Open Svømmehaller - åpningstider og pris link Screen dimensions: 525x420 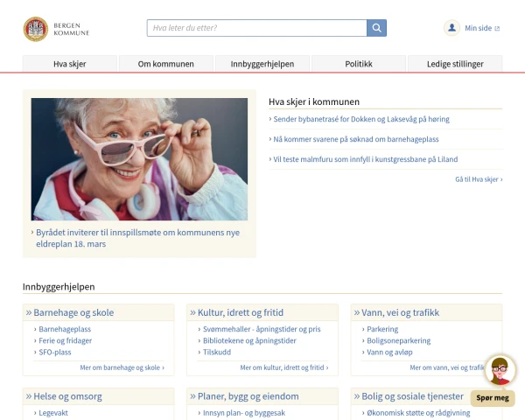click(x=262, y=329)
